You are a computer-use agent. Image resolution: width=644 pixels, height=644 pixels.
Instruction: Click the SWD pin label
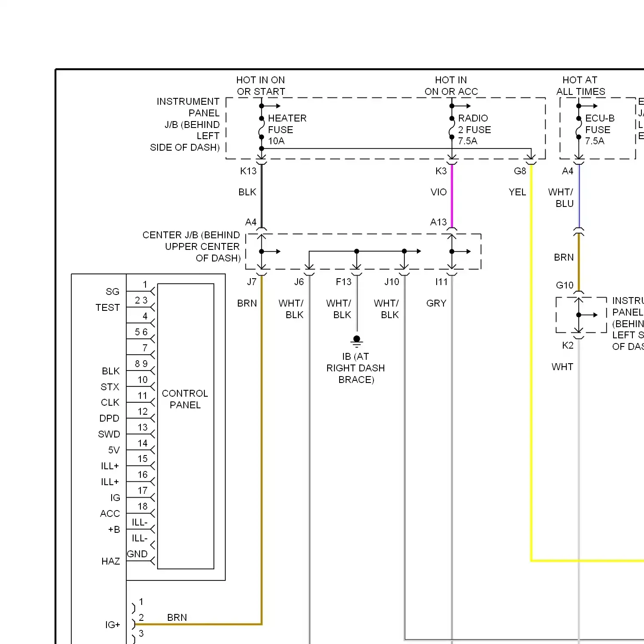[x=109, y=434]
